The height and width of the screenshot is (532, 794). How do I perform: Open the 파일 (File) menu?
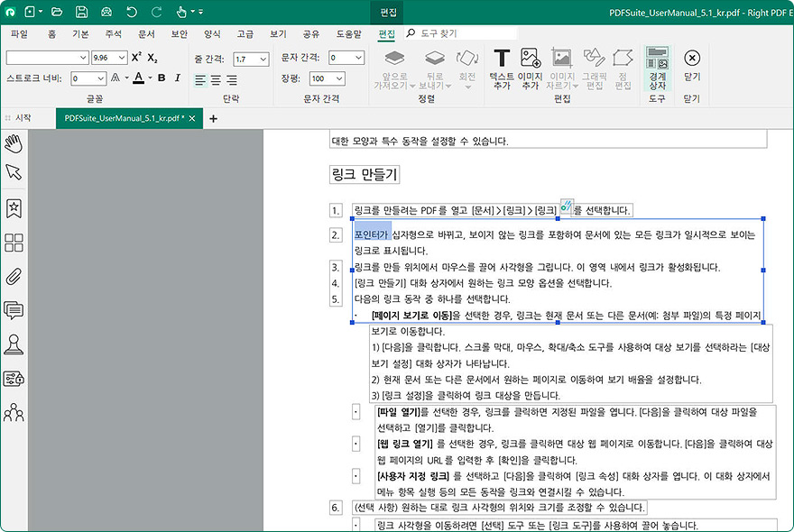click(19, 34)
